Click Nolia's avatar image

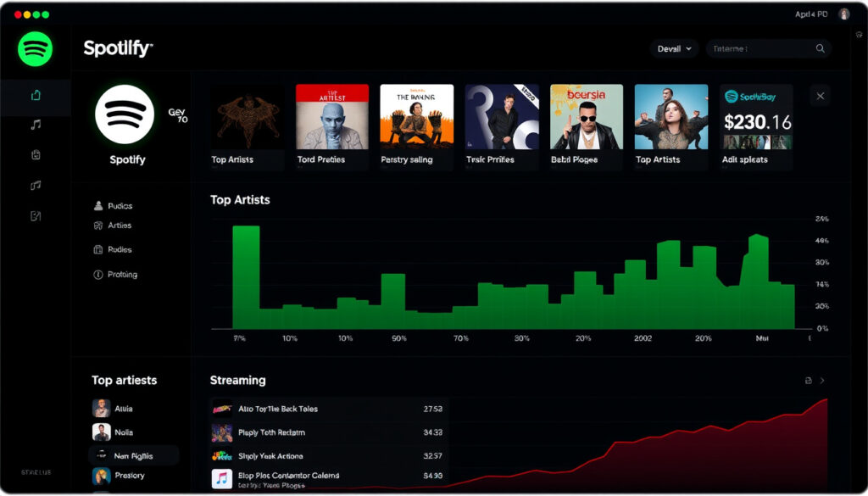[x=102, y=432]
